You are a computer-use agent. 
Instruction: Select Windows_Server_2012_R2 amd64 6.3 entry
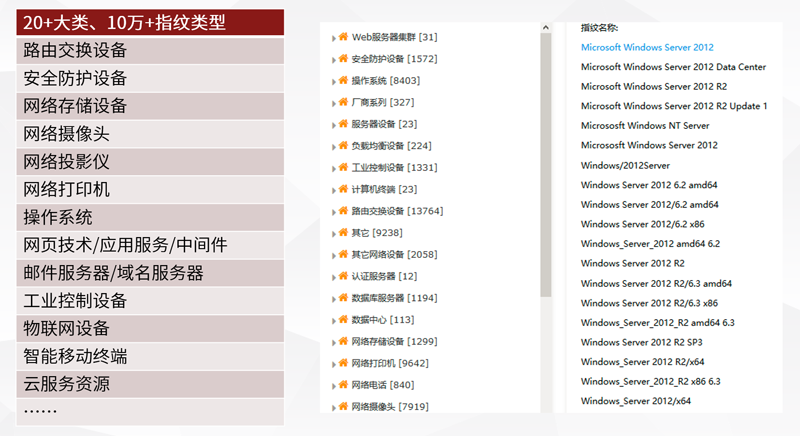tap(658, 323)
